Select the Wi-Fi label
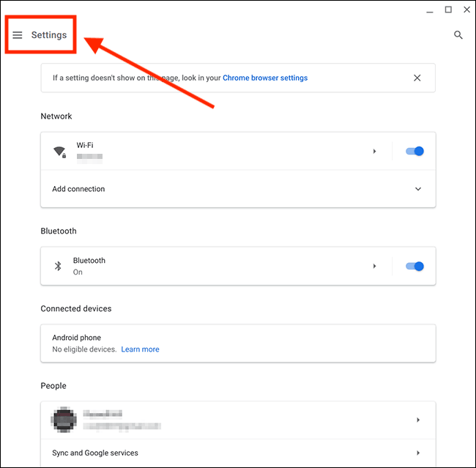The image size is (476, 468). [85, 145]
